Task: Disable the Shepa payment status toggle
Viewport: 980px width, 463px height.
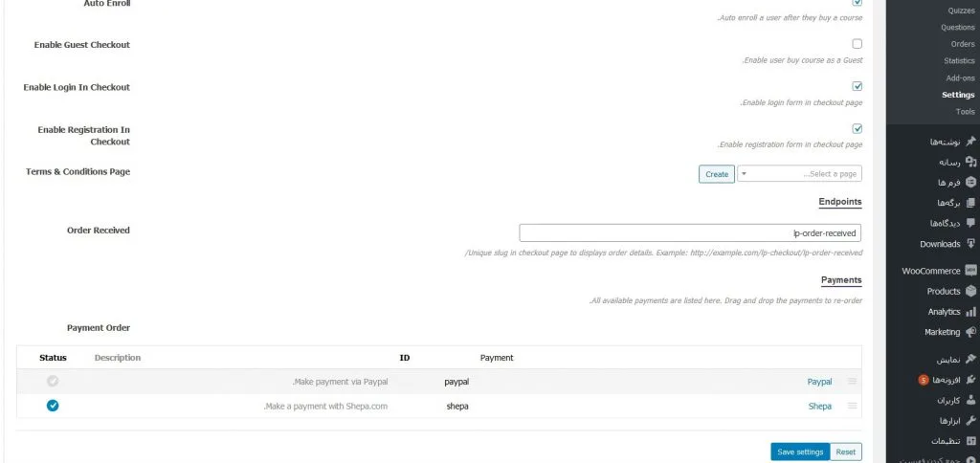Action: point(53,406)
